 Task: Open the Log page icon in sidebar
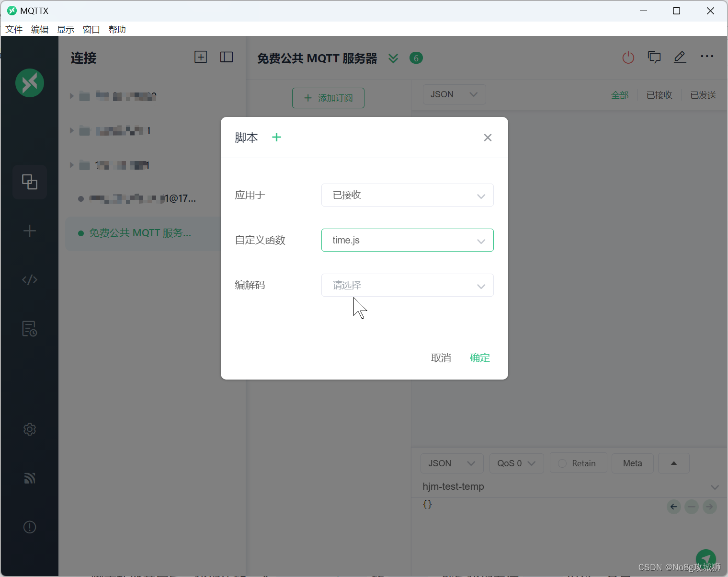(x=30, y=329)
